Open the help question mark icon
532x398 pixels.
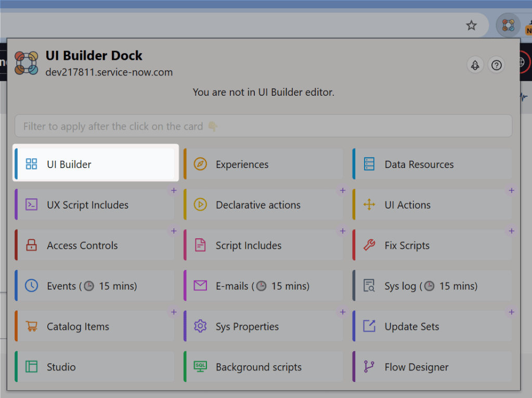tap(496, 65)
